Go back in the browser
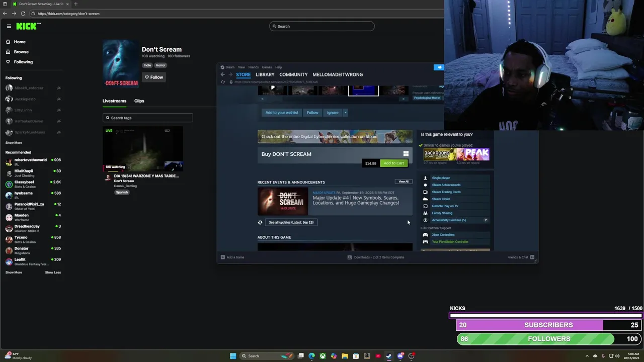Image resolution: width=644 pixels, height=362 pixels. click(x=5, y=14)
